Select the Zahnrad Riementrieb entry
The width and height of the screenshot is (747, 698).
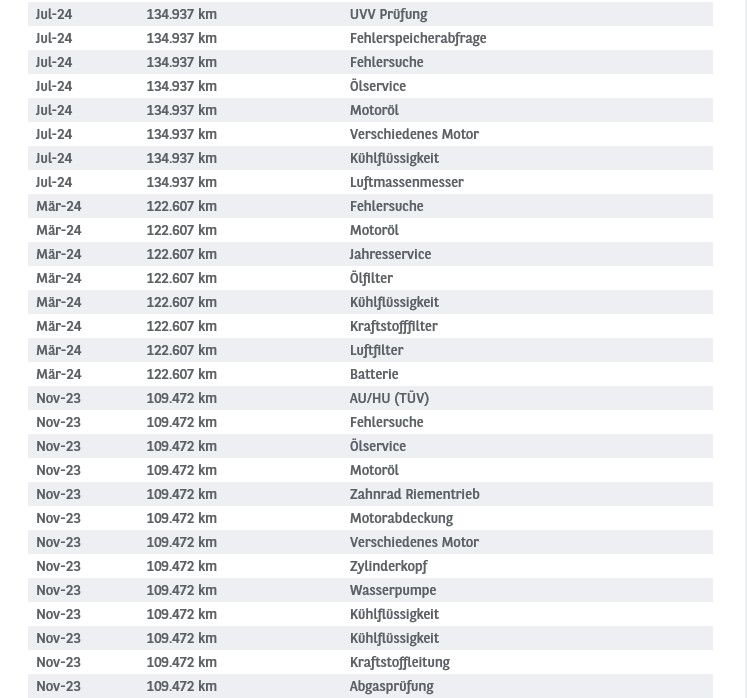(370, 494)
